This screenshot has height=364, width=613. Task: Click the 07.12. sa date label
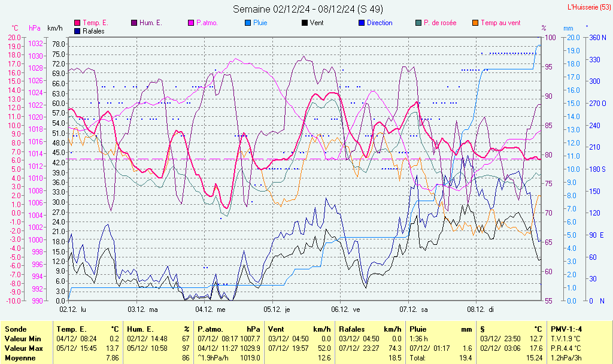pos(414,310)
